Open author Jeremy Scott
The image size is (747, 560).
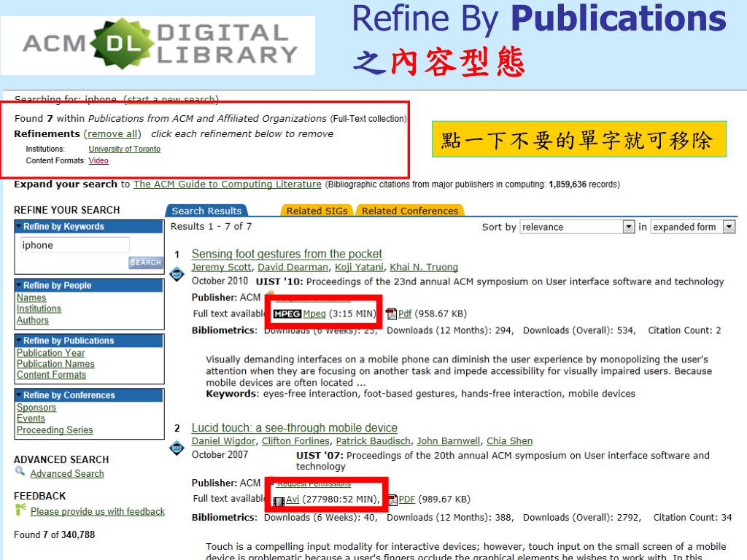[x=222, y=267]
